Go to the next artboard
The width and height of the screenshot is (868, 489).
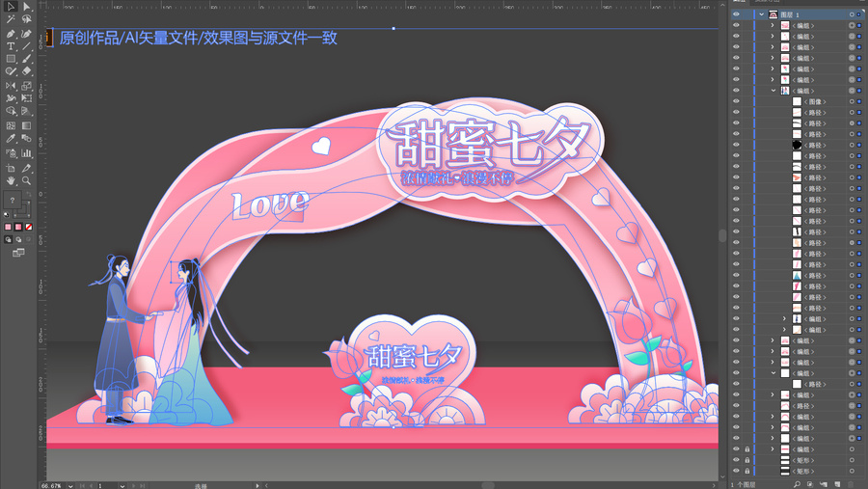pyautogui.click(x=133, y=486)
